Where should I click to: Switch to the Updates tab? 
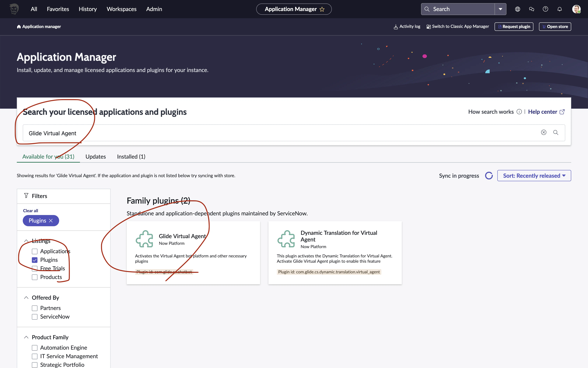96,156
